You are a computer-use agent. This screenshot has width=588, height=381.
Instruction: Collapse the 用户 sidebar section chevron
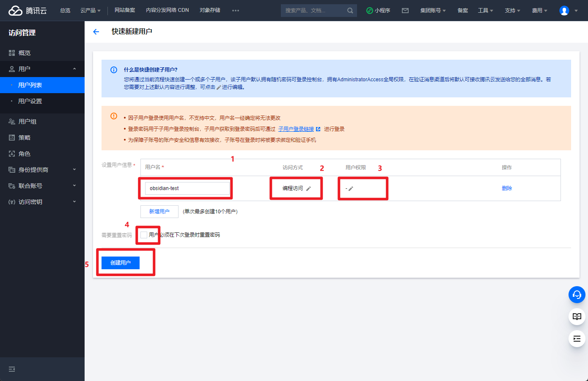point(74,69)
